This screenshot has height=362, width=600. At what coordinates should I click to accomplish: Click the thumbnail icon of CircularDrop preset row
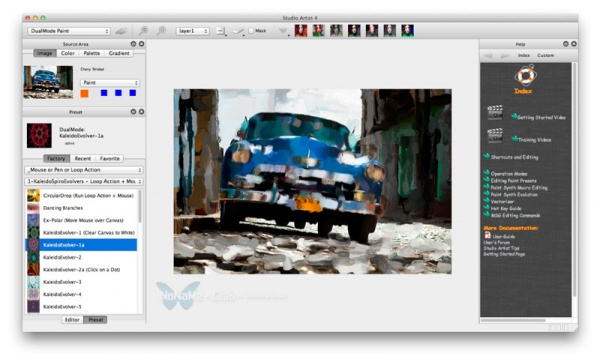click(x=33, y=196)
